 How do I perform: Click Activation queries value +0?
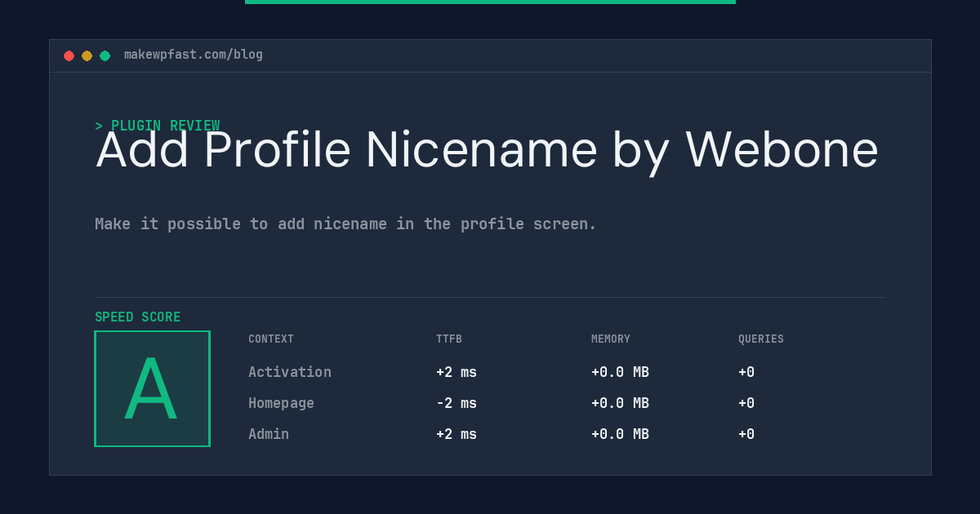[x=746, y=372]
